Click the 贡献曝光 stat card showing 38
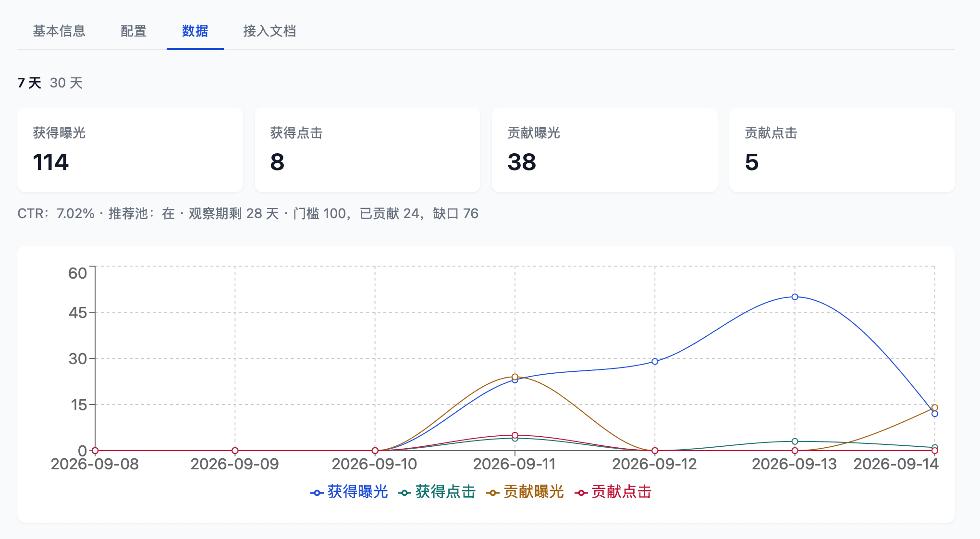Image resolution: width=980 pixels, height=539 pixels. tap(605, 150)
